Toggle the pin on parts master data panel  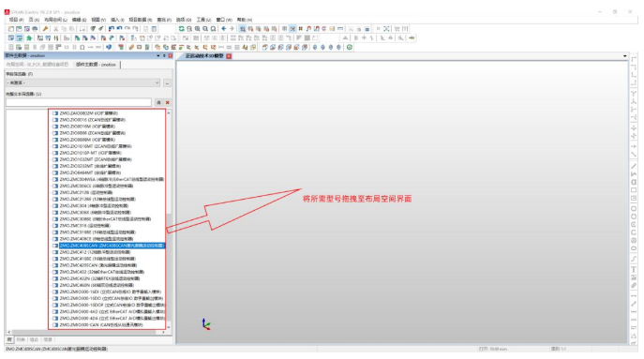(x=164, y=56)
